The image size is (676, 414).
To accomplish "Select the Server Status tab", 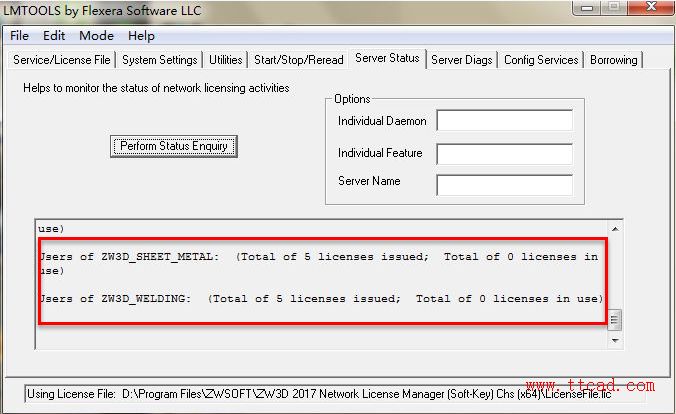I will pyautogui.click(x=387, y=58).
